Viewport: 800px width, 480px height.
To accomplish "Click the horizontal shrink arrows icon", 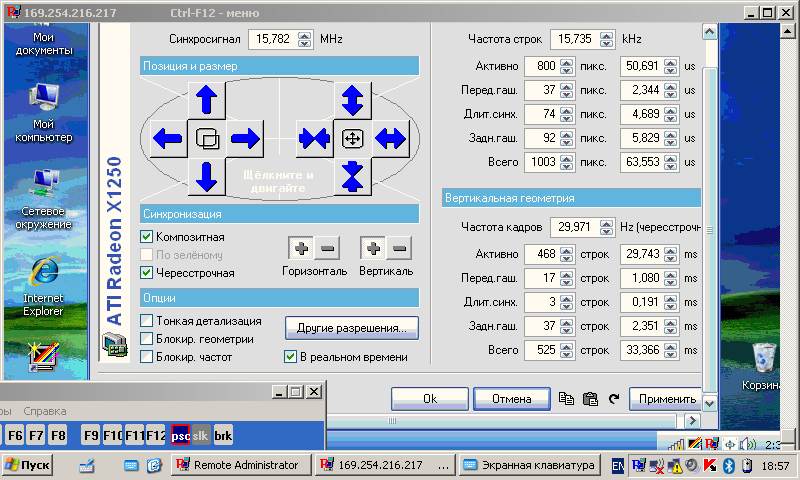I will [x=314, y=137].
